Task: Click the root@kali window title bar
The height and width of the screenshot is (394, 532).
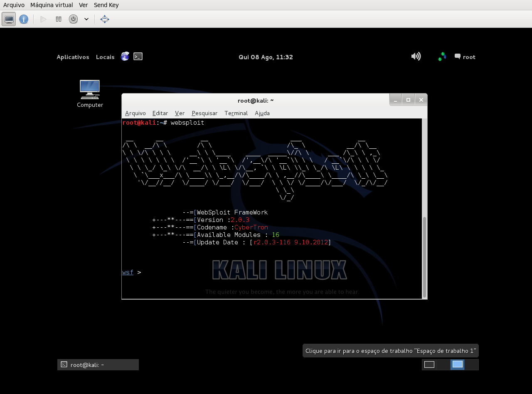Action: (x=255, y=100)
